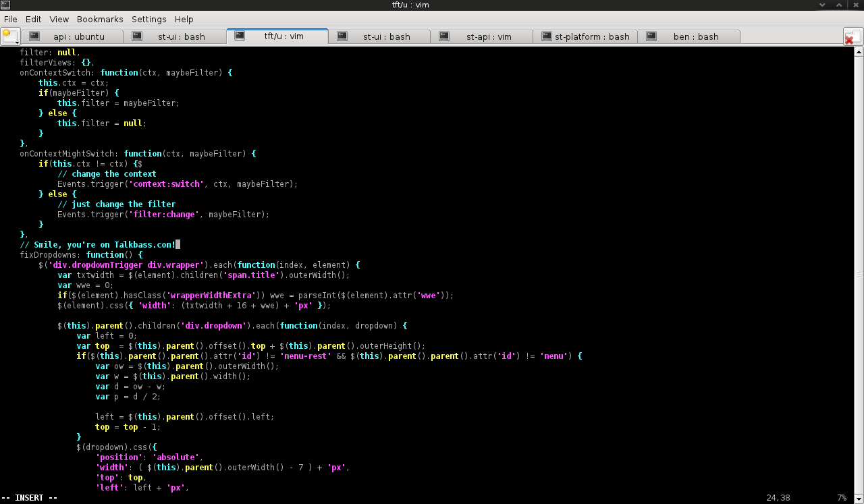Click the 'fixDropdowns: function() {' line

(82, 254)
